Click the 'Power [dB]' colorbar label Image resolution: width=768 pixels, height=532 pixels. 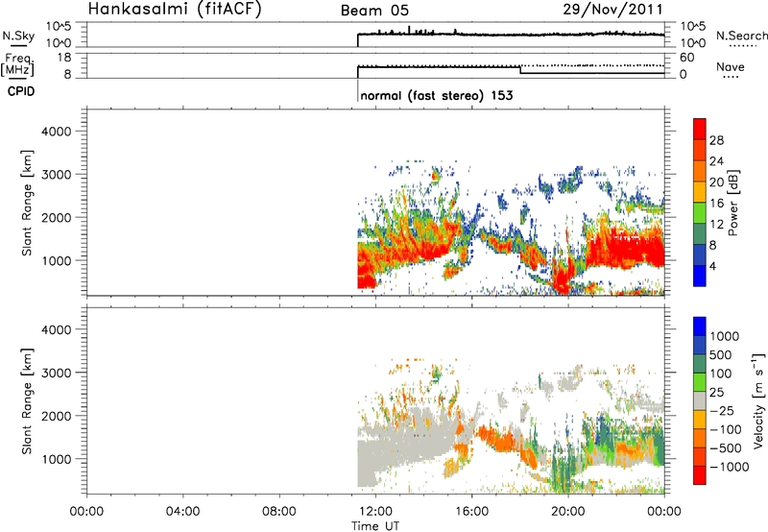(x=732, y=203)
